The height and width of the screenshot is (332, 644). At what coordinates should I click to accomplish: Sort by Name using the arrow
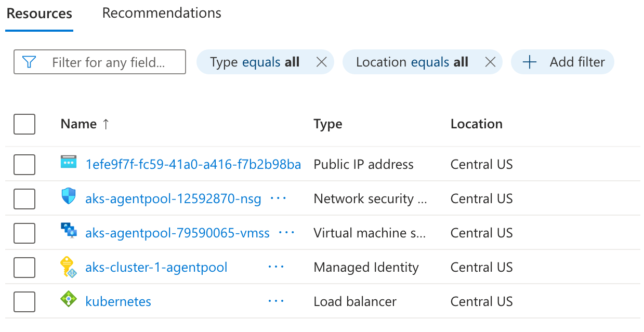106,124
